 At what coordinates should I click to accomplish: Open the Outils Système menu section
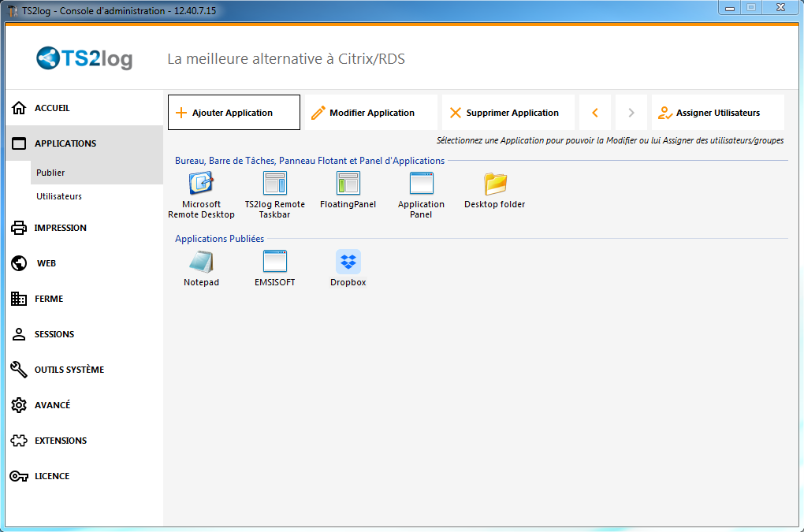coord(84,370)
